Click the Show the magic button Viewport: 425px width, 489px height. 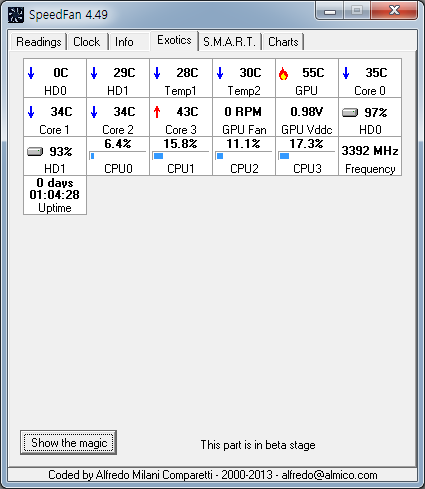click(68, 443)
